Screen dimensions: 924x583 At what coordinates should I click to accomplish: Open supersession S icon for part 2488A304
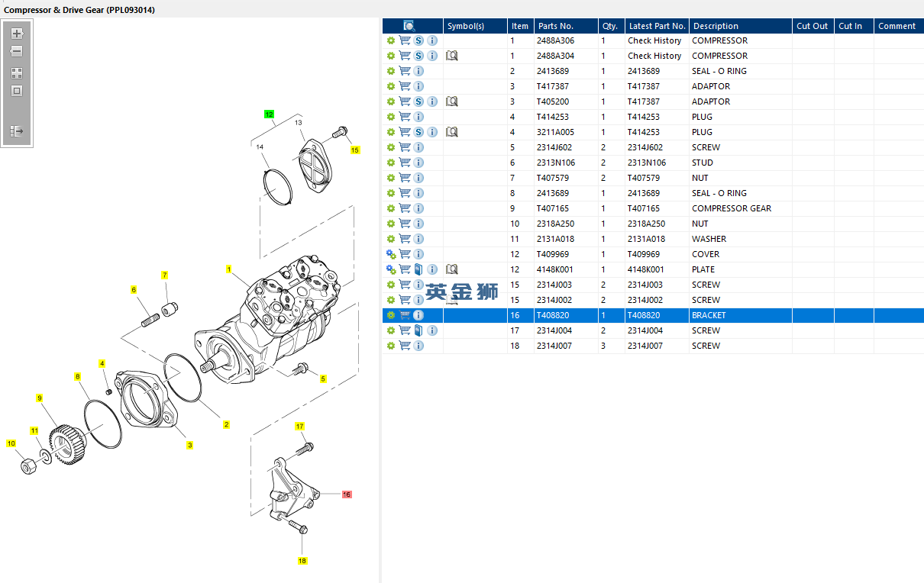[x=418, y=56]
